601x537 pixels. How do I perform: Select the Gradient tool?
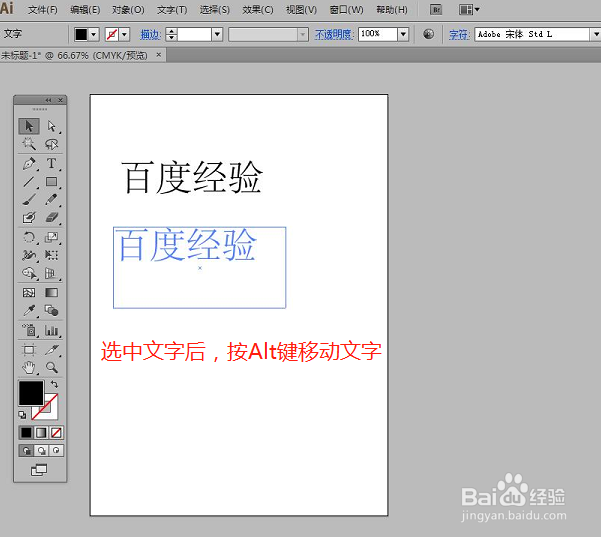(x=51, y=293)
